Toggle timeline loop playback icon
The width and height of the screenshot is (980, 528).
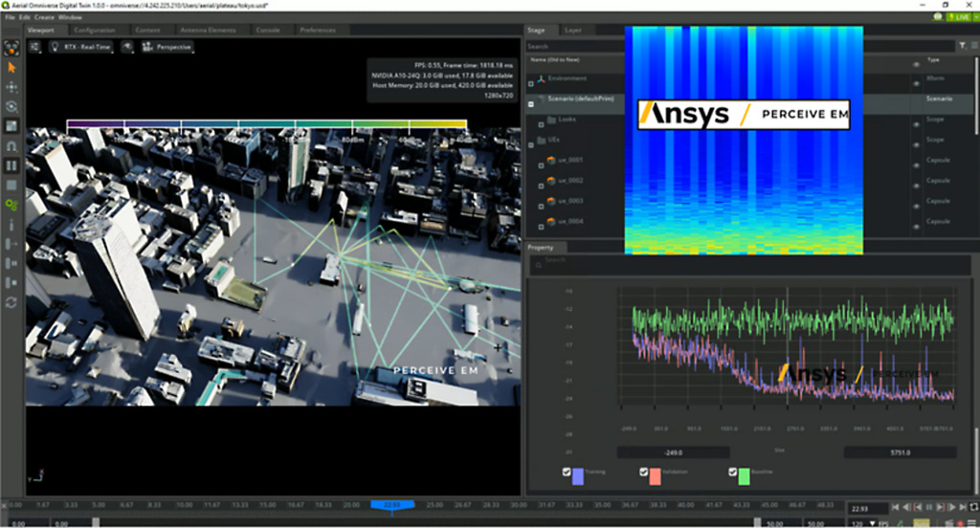pos(973,507)
